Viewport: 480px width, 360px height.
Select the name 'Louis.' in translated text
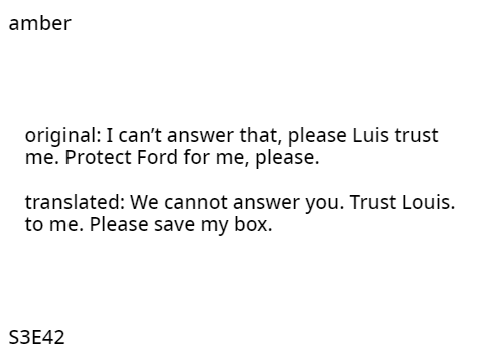429,202
